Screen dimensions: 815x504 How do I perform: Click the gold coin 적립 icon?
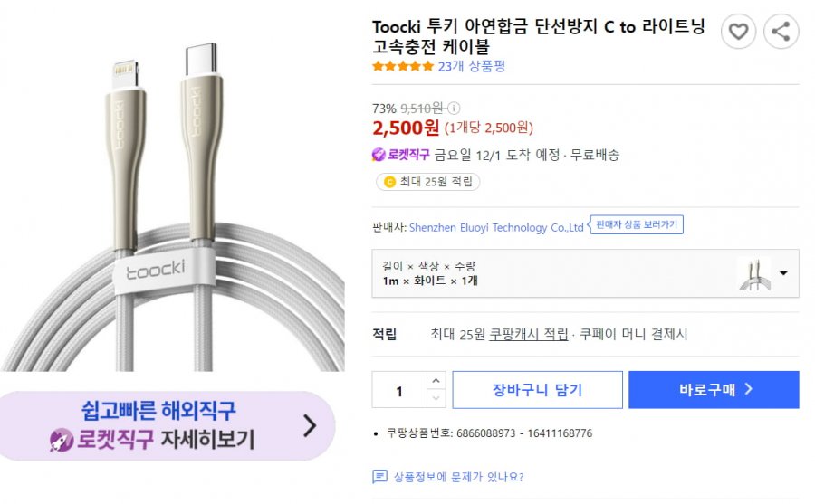pyautogui.click(x=389, y=182)
